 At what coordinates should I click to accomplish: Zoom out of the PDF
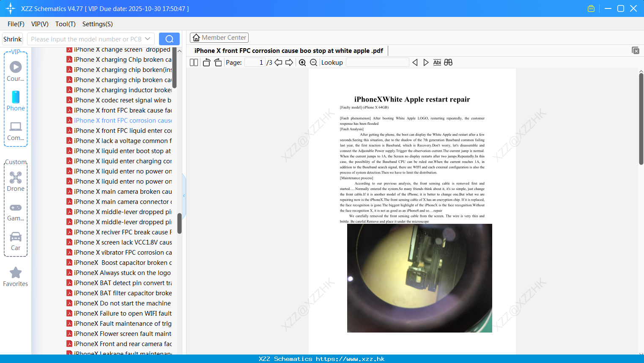pyautogui.click(x=313, y=63)
